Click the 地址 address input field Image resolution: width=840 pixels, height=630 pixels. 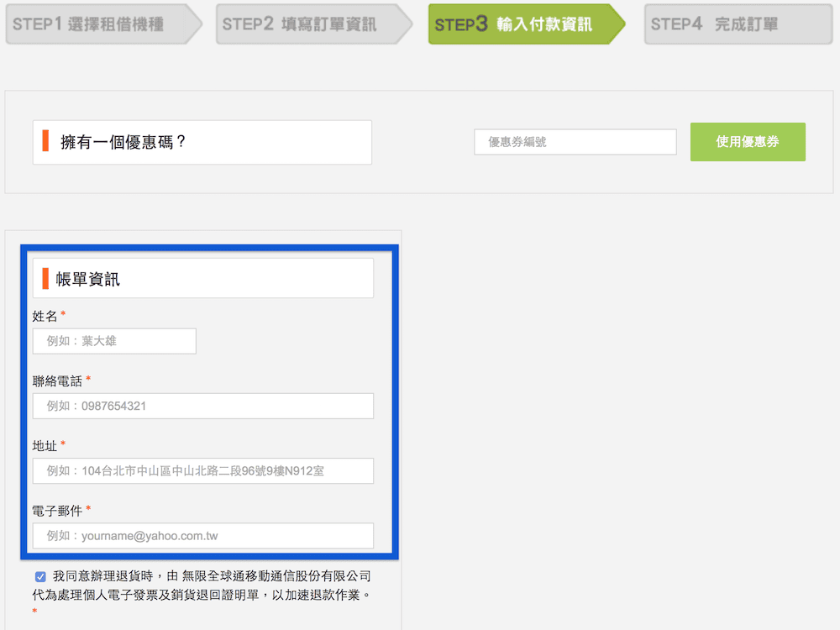[202, 471]
